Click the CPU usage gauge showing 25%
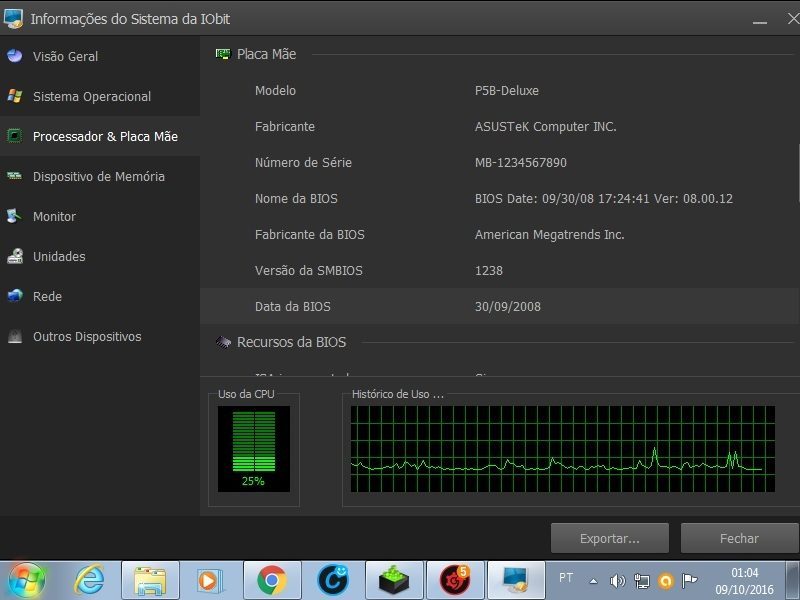This screenshot has width=800, height=600. [x=254, y=449]
